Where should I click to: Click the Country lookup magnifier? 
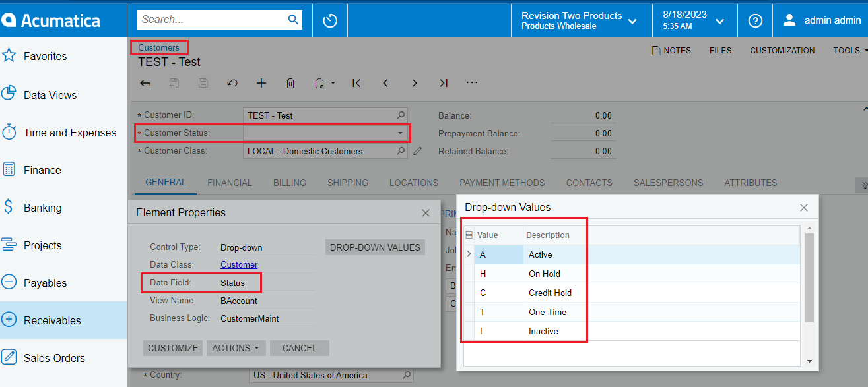click(x=406, y=375)
